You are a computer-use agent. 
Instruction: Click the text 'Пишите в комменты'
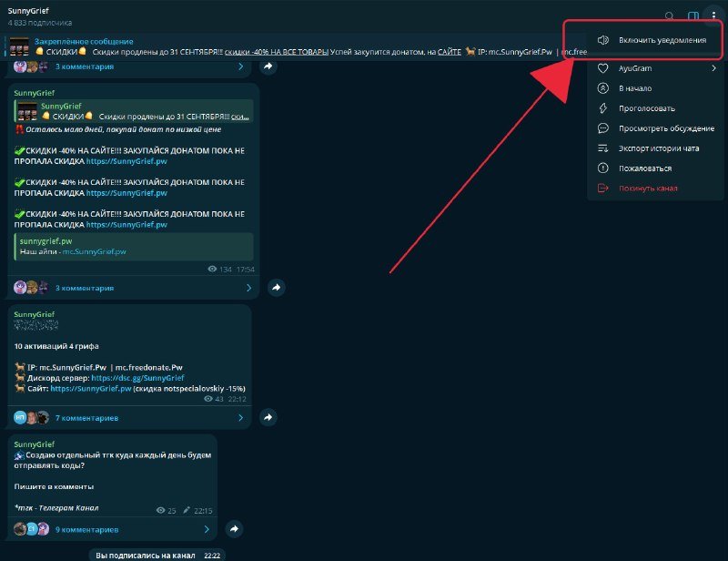[x=54, y=486]
